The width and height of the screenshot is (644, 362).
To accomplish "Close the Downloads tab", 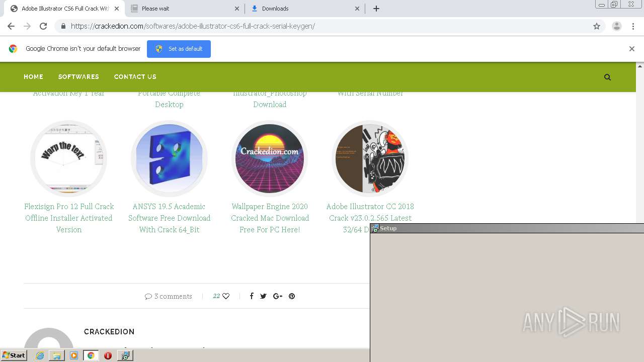I will click(357, 9).
